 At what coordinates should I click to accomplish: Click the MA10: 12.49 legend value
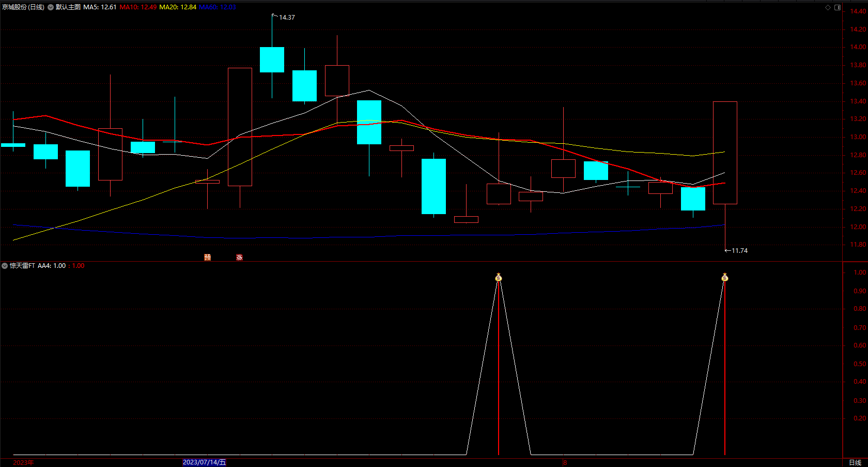138,7
